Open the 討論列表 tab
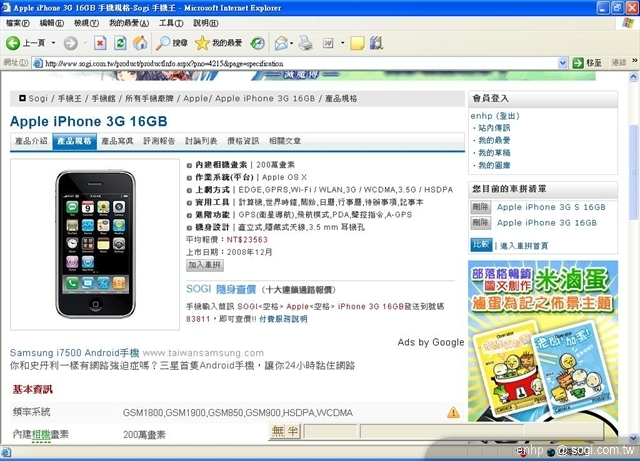 [201, 141]
